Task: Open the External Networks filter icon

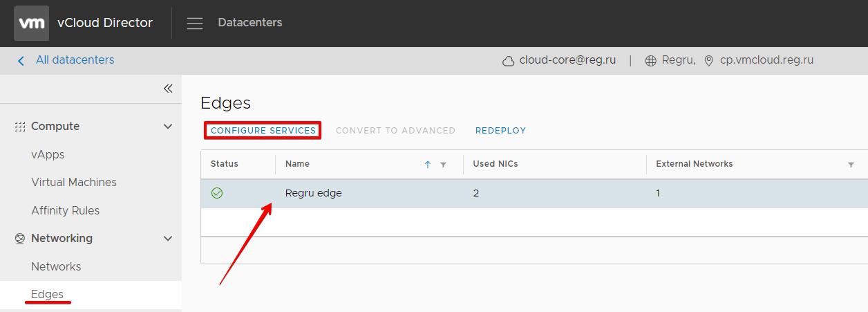Action: (x=851, y=165)
